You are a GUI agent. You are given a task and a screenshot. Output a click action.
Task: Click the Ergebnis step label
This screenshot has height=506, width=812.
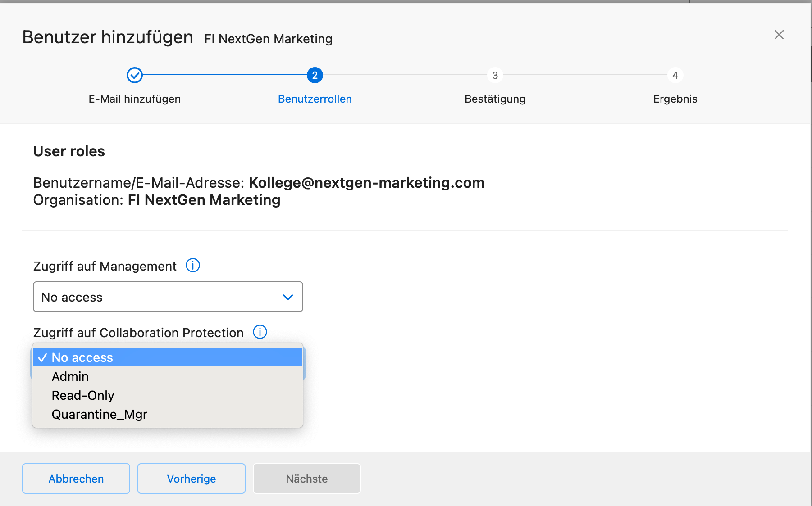(675, 99)
